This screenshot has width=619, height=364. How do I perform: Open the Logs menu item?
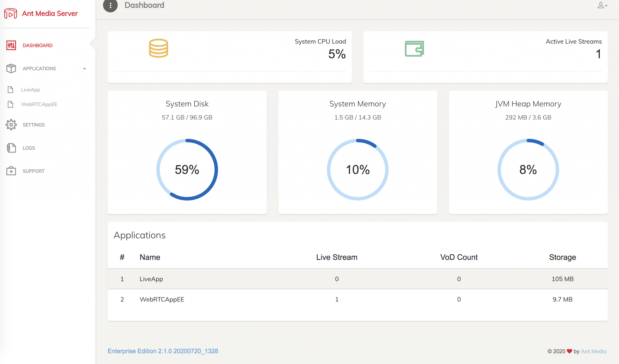29,148
